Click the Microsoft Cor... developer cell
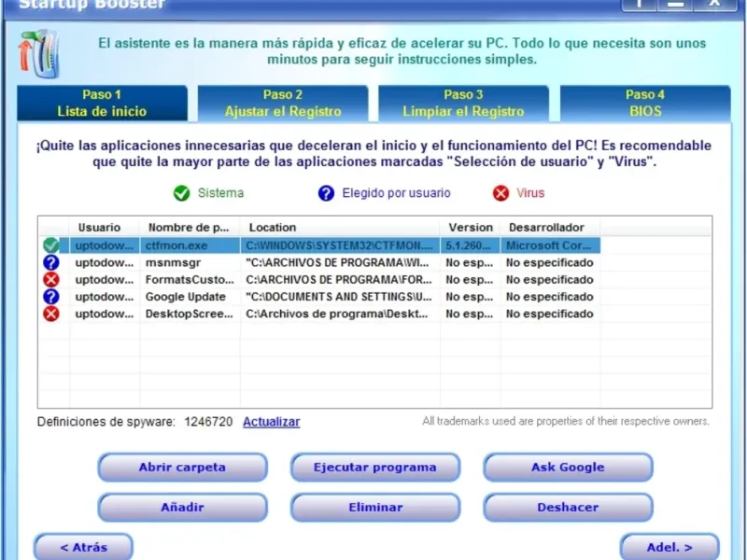Viewport: 747px width, 560px height. (x=548, y=245)
